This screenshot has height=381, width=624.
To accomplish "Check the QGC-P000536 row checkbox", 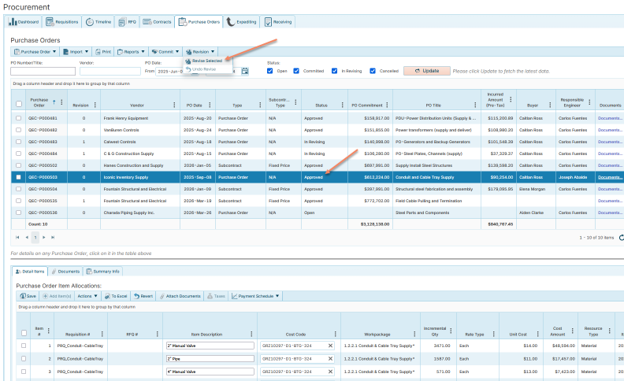I will coord(18,213).
